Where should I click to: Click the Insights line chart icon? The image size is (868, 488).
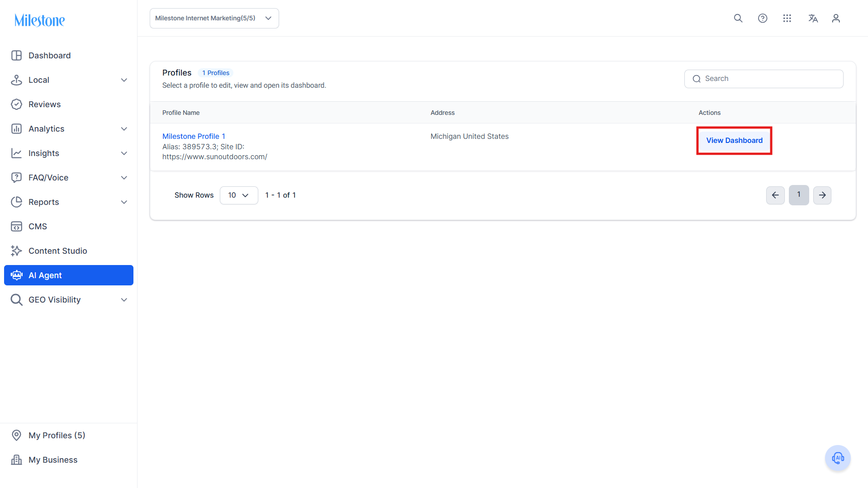point(17,153)
